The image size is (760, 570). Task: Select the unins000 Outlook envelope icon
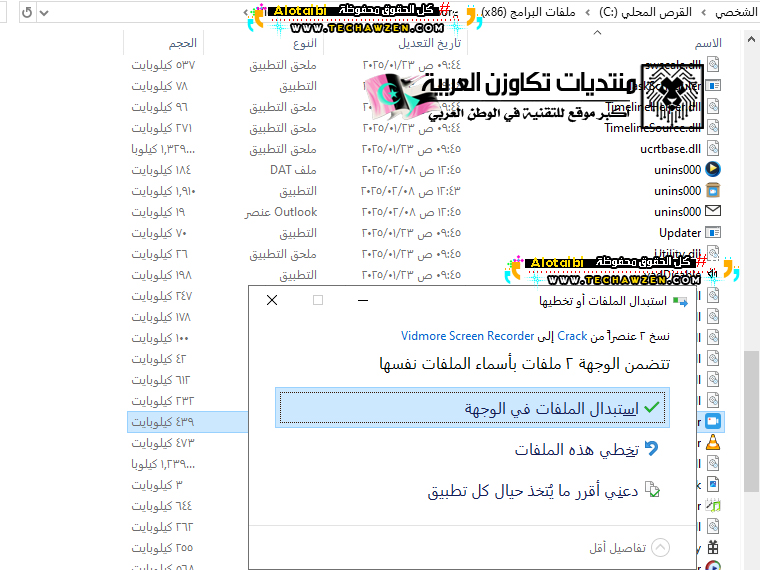tap(713, 211)
